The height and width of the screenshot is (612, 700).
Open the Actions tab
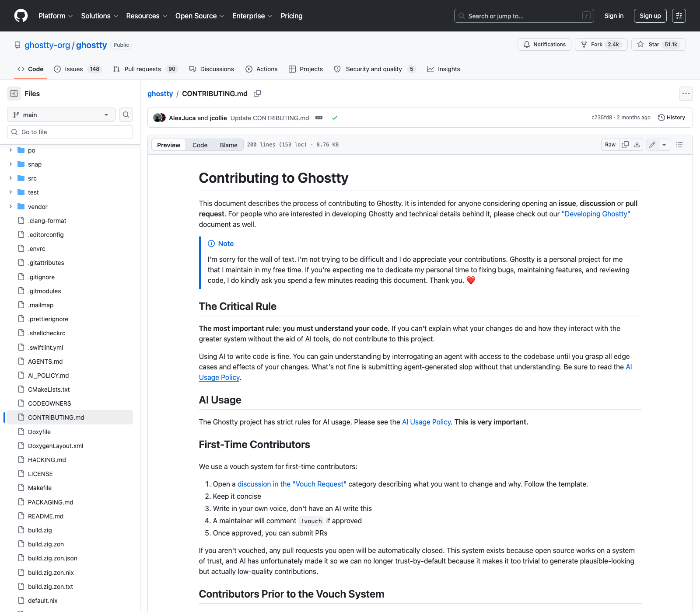pyautogui.click(x=262, y=69)
